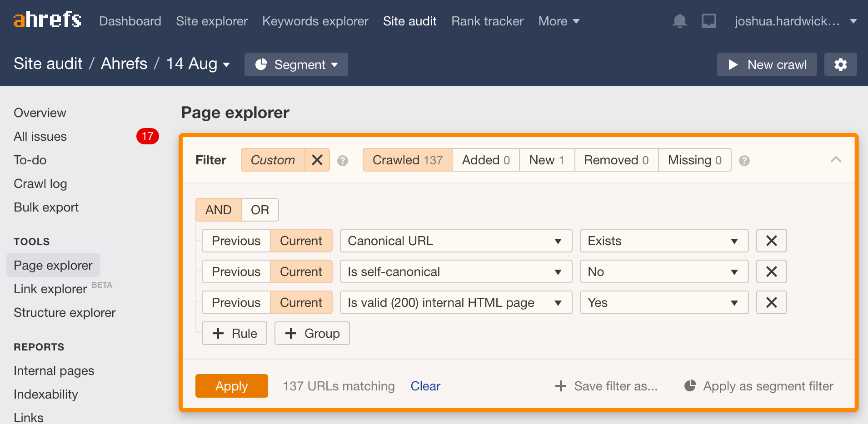
Task: Select AND rule logic
Action: tap(218, 210)
